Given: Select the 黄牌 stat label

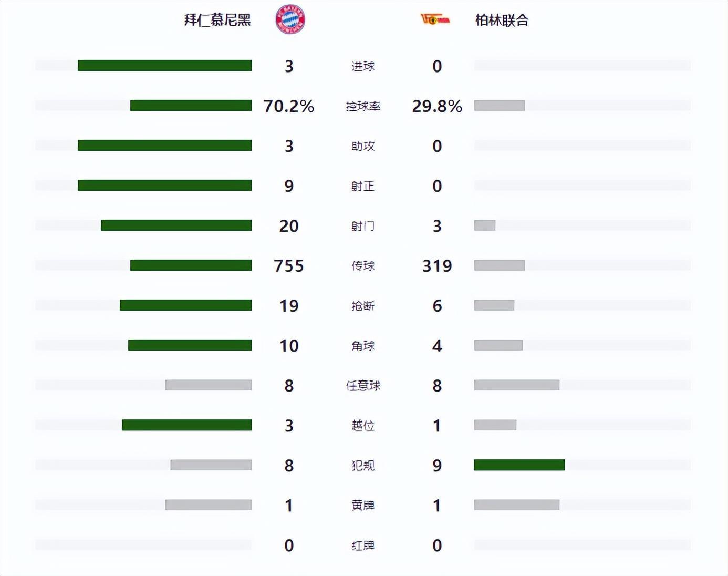Looking at the screenshot, I should (363, 506).
